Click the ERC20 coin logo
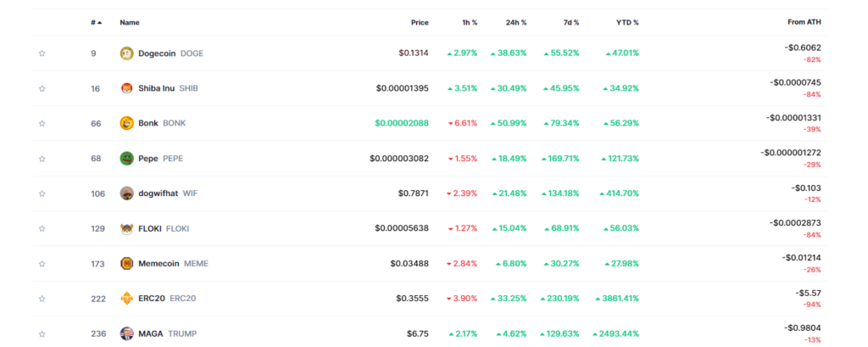 click(x=127, y=299)
